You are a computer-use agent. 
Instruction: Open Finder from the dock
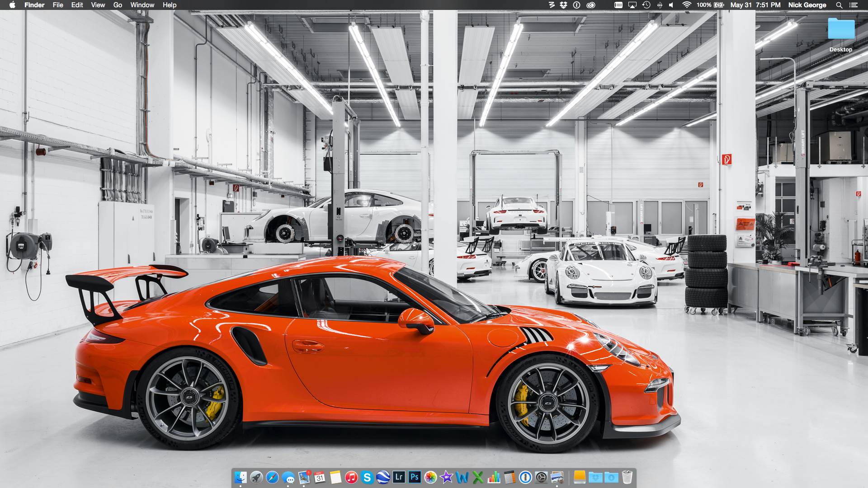(241, 477)
